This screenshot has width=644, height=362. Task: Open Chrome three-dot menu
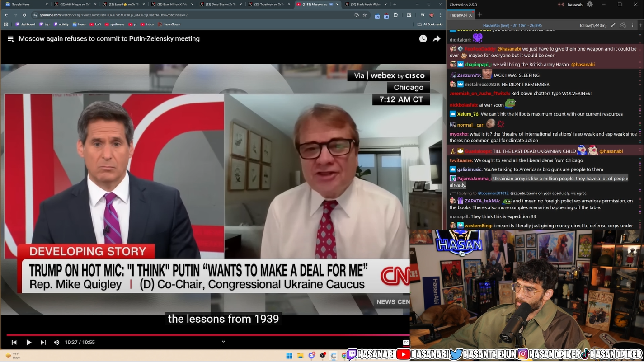click(x=441, y=15)
